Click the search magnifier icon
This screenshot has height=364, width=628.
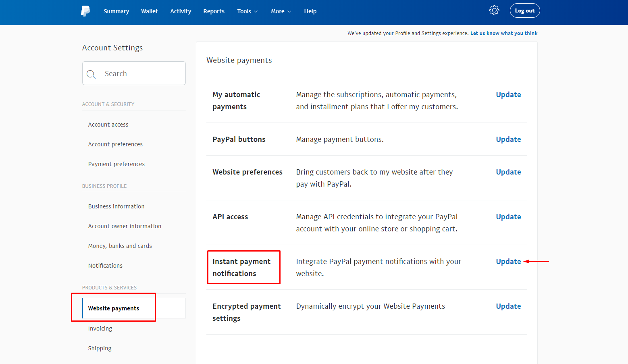tap(91, 74)
